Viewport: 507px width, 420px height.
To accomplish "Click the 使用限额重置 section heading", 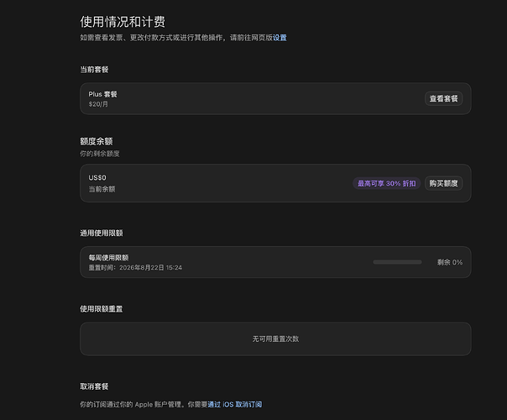I will (x=102, y=309).
